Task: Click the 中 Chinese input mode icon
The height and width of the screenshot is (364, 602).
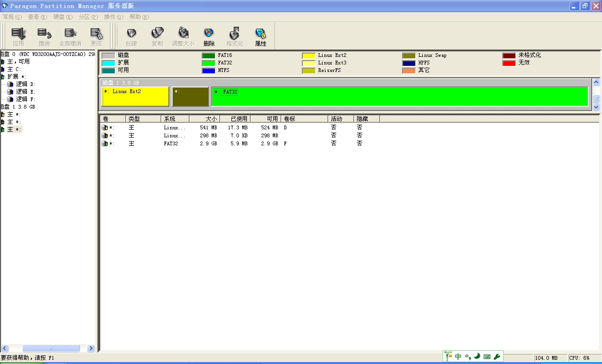Action: point(458,356)
